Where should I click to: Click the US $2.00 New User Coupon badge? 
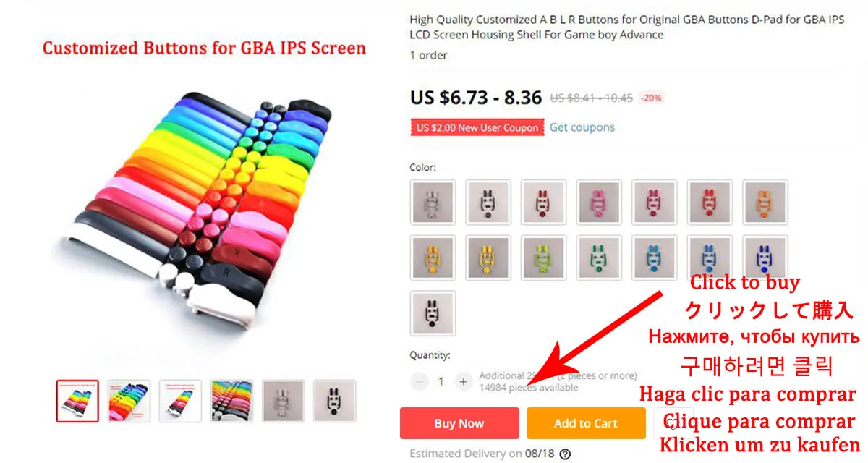(477, 128)
